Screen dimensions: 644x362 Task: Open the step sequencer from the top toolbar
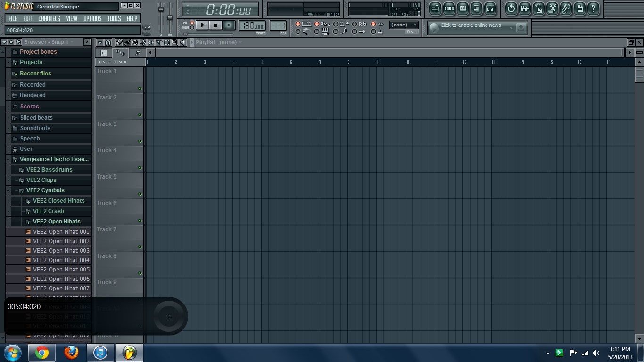[449, 8]
